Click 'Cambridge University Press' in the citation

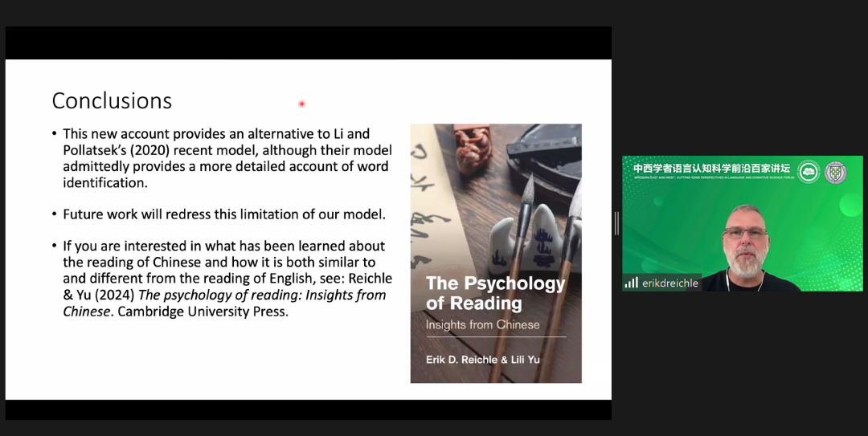(202, 312)
